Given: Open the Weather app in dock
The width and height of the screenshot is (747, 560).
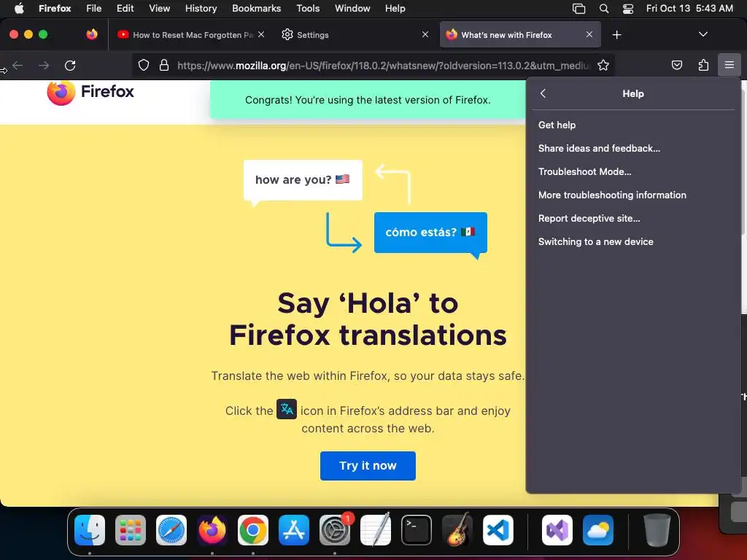Looking at the screenshot, I should click(598, 530).
